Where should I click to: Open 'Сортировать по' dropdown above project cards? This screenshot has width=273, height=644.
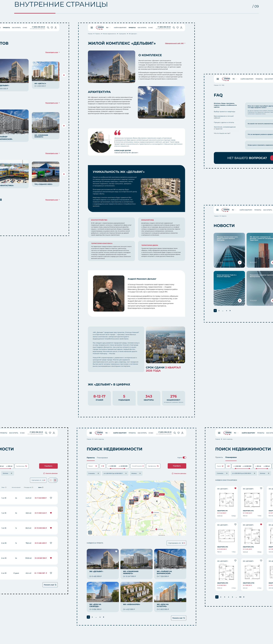tap(176, 543)
